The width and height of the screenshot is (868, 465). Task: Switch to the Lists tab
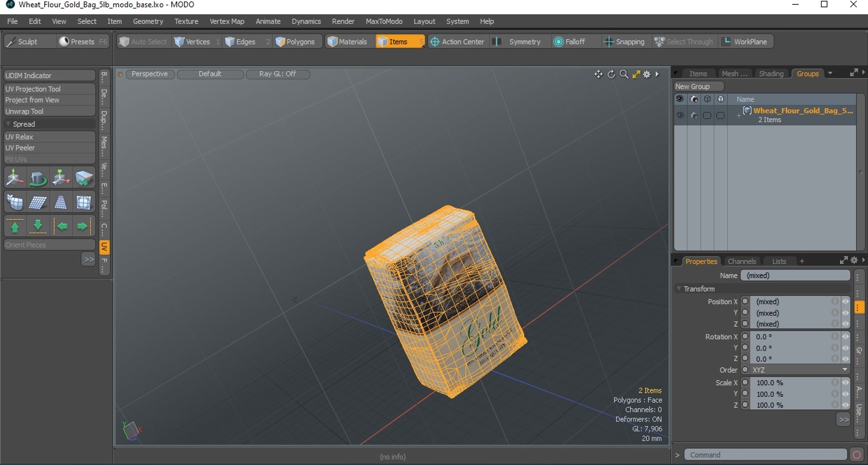(779, 261)
